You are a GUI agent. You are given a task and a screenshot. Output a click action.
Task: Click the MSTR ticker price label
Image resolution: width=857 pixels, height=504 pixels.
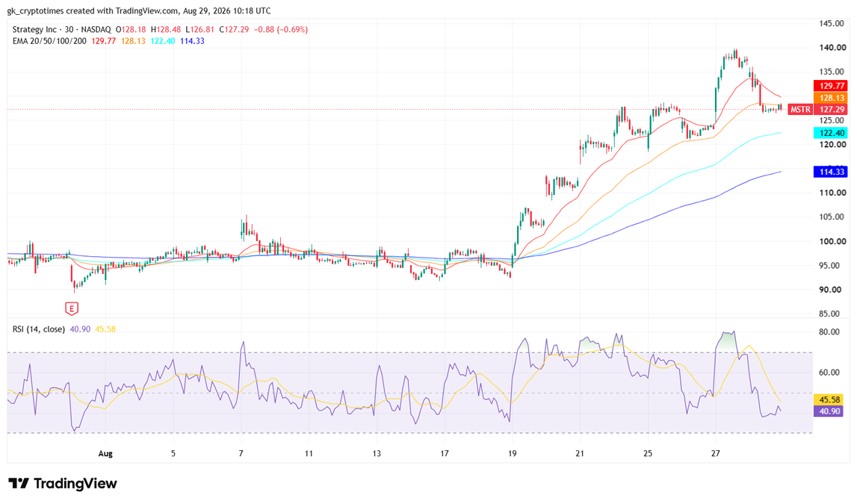click(x=800, y=109)
